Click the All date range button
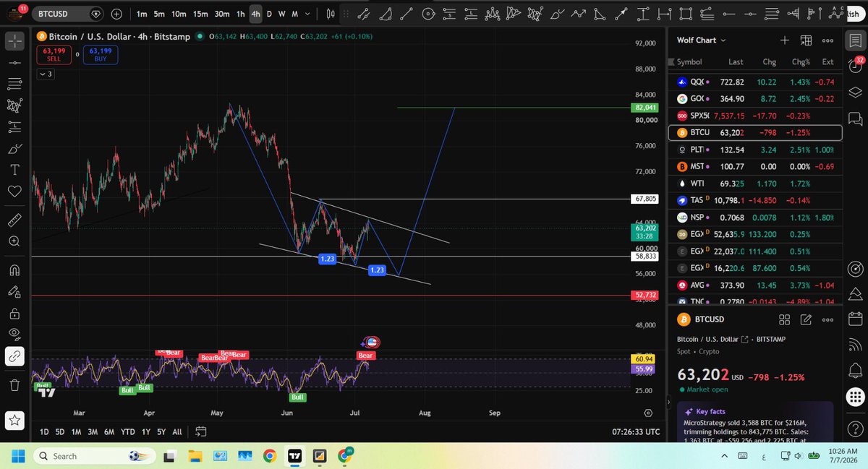 (176, 431)
